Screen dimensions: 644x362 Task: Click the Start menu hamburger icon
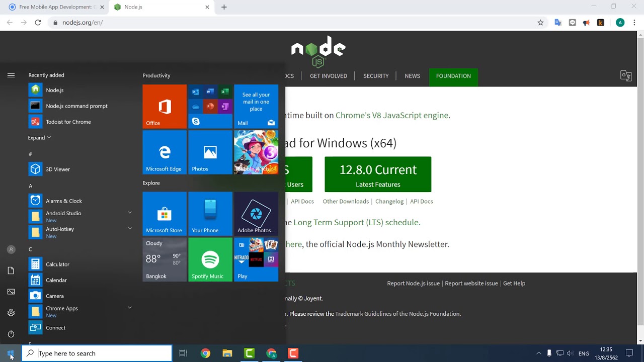tap(11, 75)
